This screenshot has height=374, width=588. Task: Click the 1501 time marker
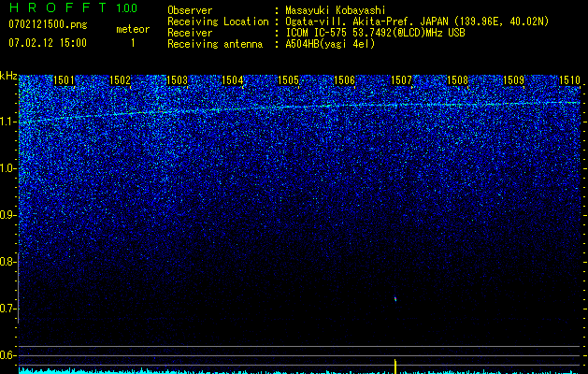(x=64, y=80)
